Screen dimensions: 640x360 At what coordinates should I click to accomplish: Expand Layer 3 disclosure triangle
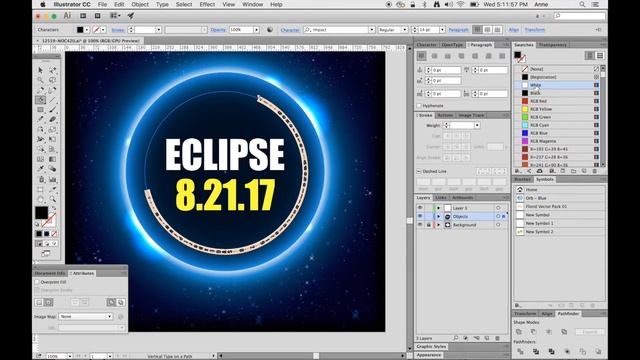tap(439, 208)
